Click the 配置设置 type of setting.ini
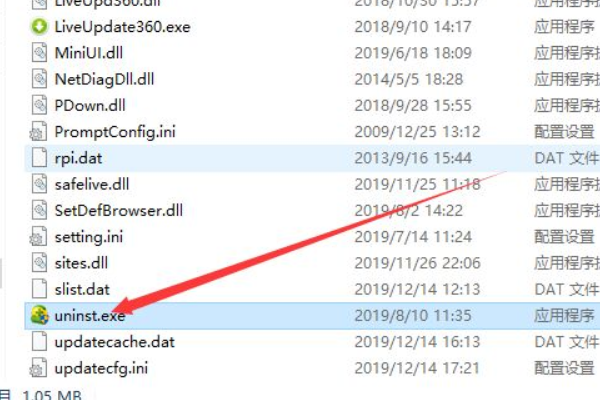Viewport: 600px width, 400px height. point(564,237)
